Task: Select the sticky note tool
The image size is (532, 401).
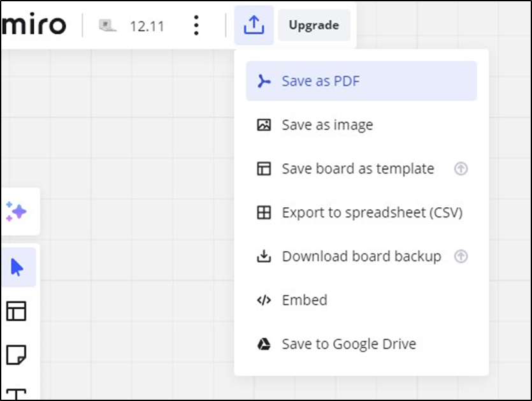Action: pyautogui.click(x=17, y=355)
